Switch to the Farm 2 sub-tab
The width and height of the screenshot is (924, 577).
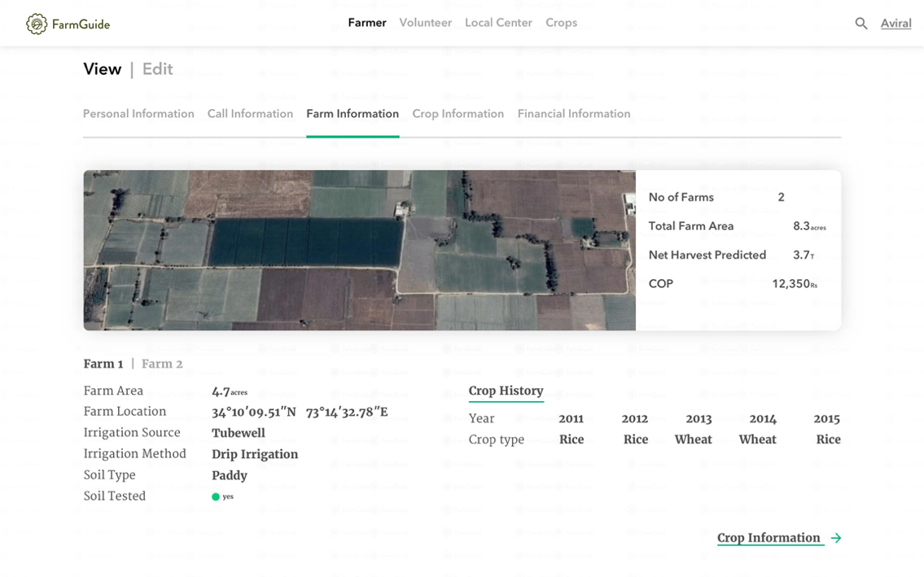click(162, 365)
